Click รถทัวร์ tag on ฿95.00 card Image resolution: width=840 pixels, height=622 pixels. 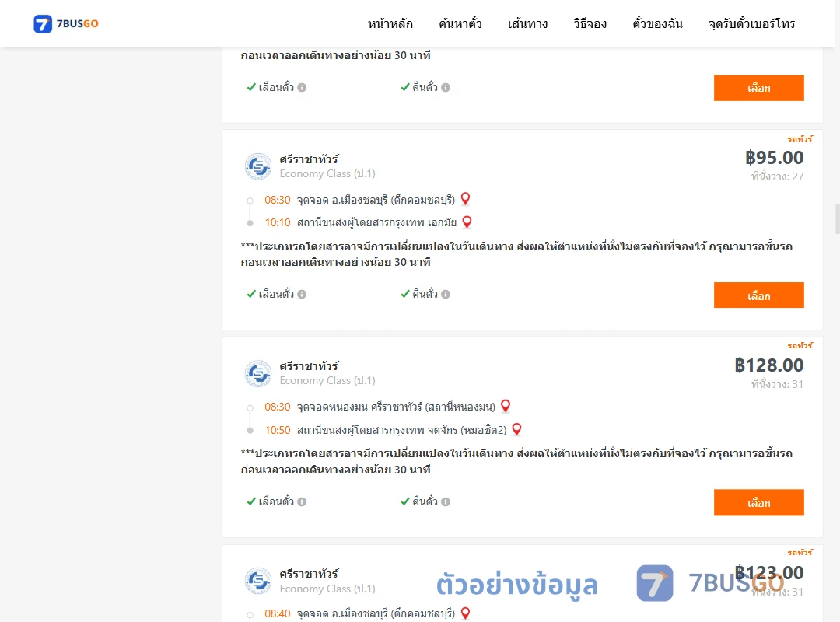(x=800, y=138)
